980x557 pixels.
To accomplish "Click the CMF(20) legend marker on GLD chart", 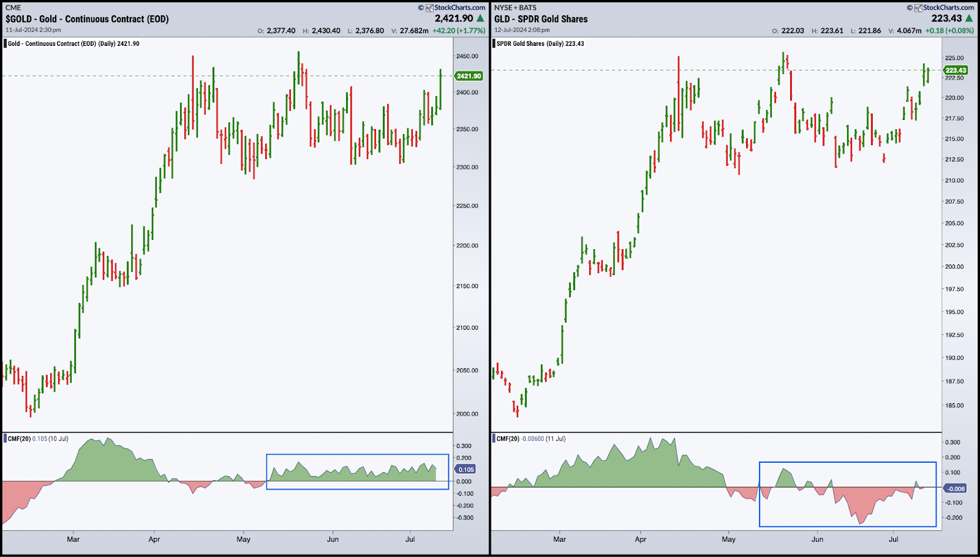I will (494, 439).
